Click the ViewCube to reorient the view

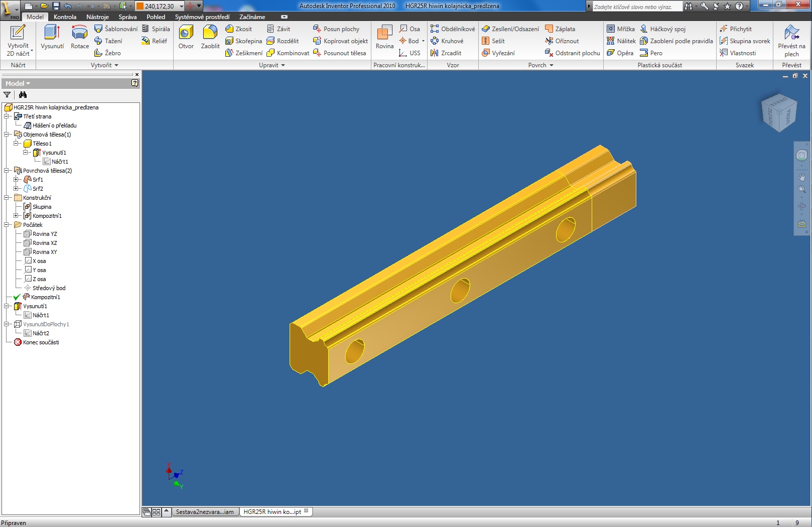pyautogui.click(x=778, y=113)
